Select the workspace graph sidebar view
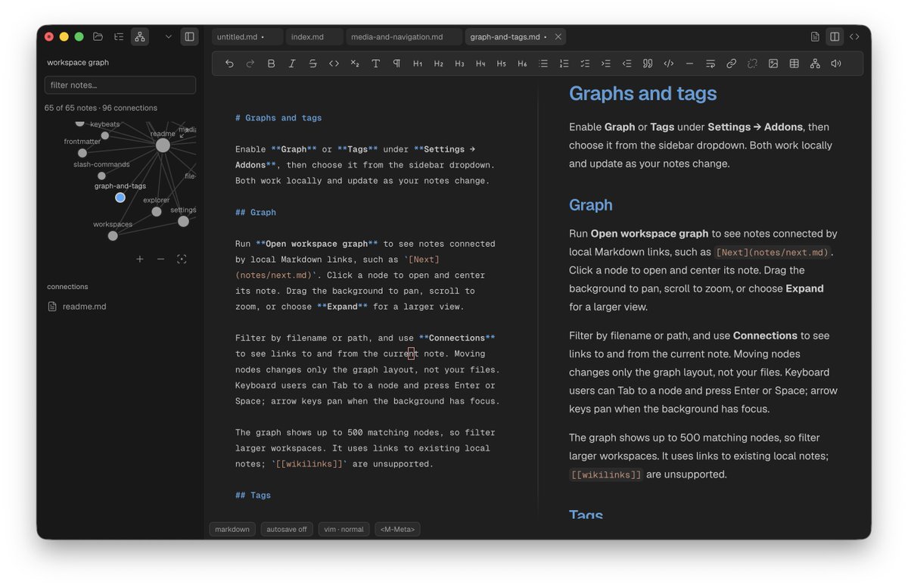The height and width of the screenshot is (588, 908). 139,36
